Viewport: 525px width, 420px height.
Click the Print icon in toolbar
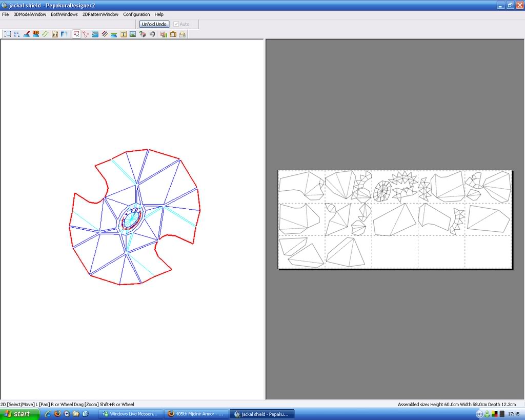(x=182, y=34)
